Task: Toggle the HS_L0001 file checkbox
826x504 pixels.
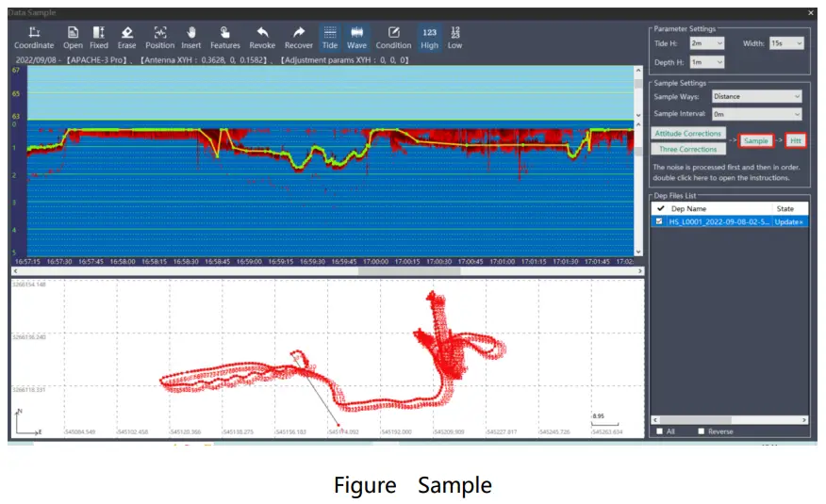Action: [659, 221]
